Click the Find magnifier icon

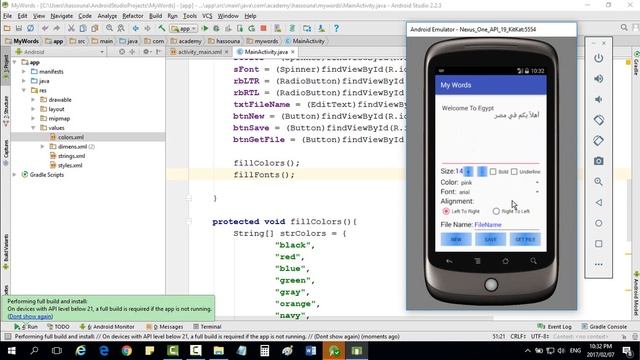point(109,28)
